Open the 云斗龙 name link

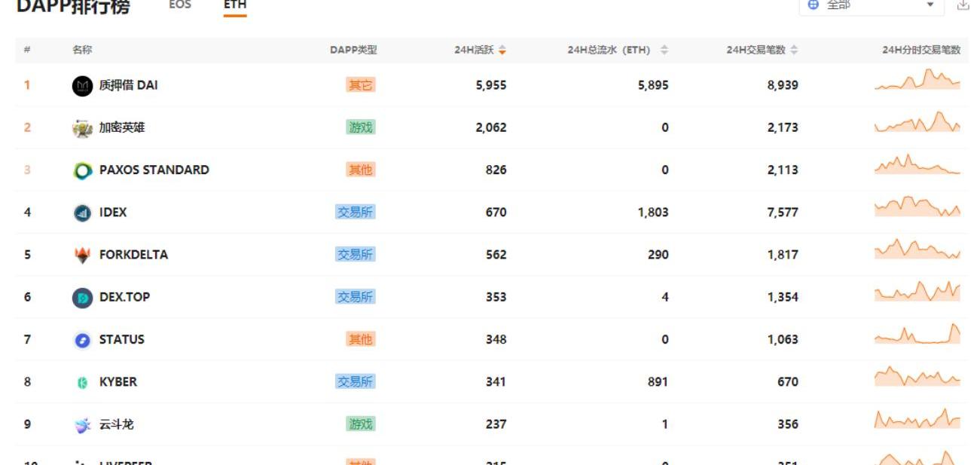pyautogui.click(x=117, y=424)
